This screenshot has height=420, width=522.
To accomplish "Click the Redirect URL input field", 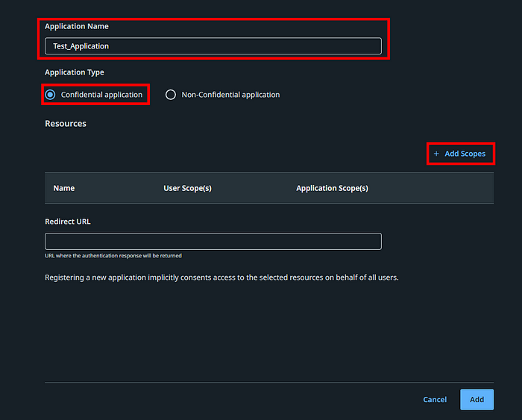I will pyautogui.click(x=213, y=241).
